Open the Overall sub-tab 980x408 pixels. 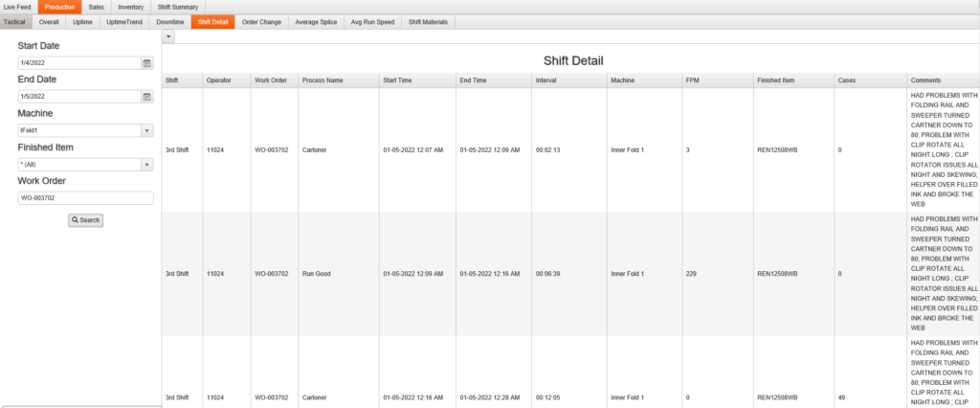[x=49, y=22]
